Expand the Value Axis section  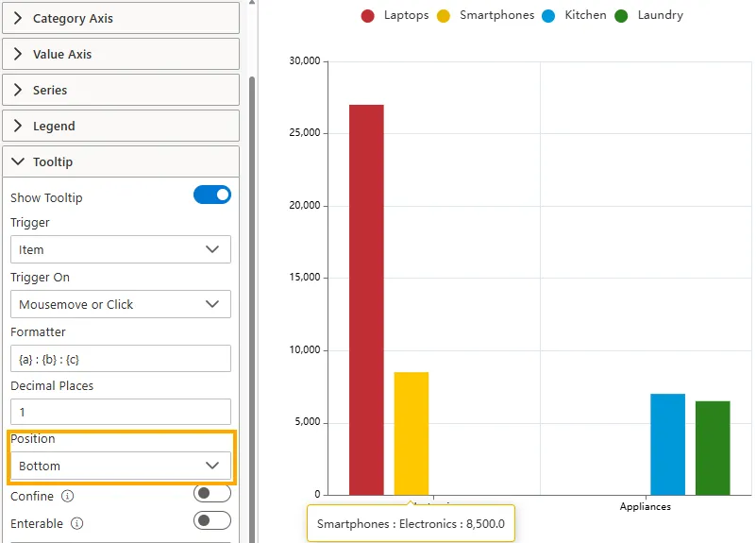[x=121, y=54]
